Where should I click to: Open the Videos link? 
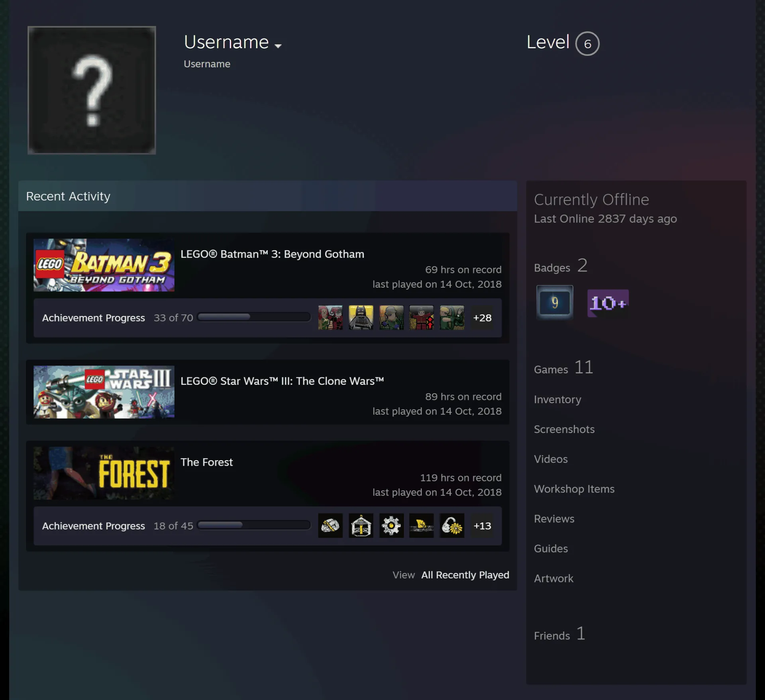coord(551,459)
